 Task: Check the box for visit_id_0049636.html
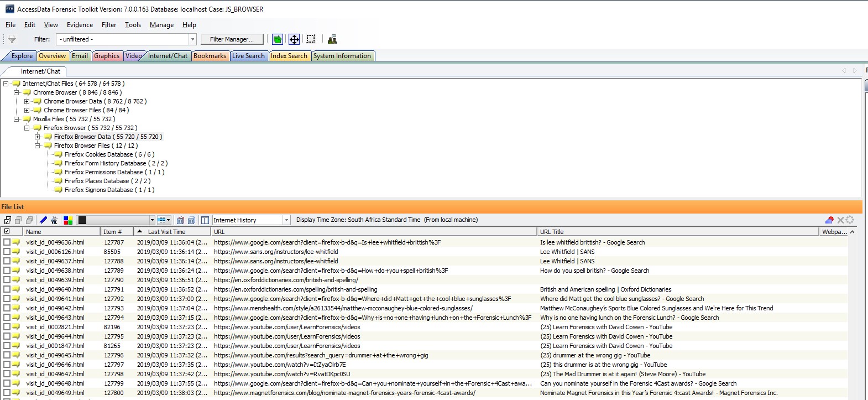[7, 242]
